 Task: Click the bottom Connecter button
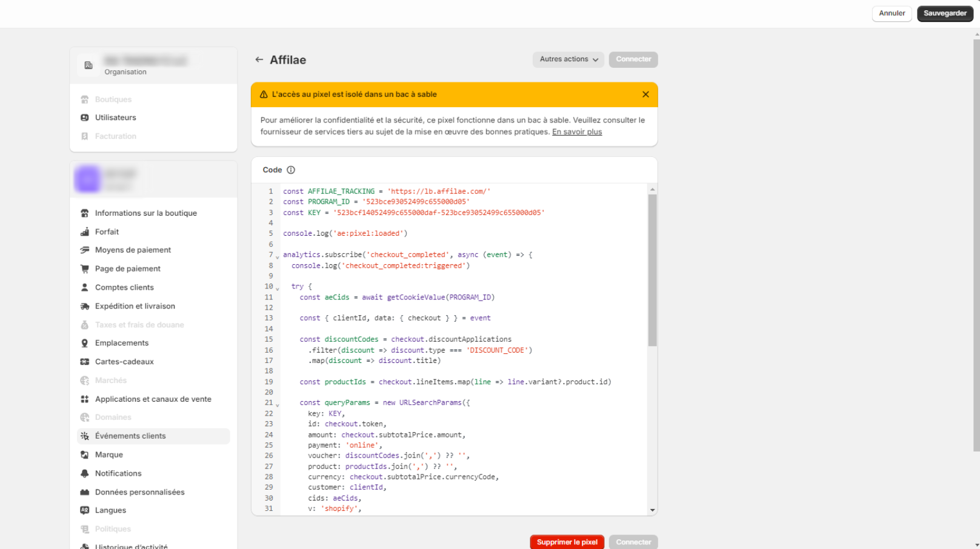pyautogui.click(x=633, y=542)
